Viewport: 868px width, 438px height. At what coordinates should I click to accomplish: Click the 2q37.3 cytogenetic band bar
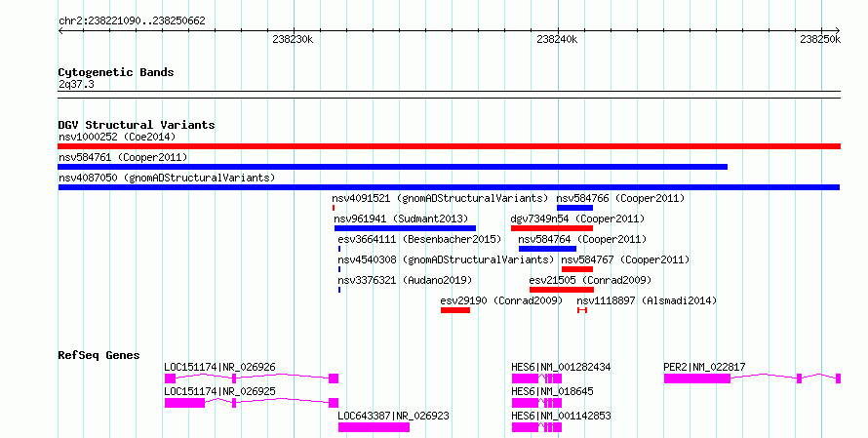(x=449, y=95)
